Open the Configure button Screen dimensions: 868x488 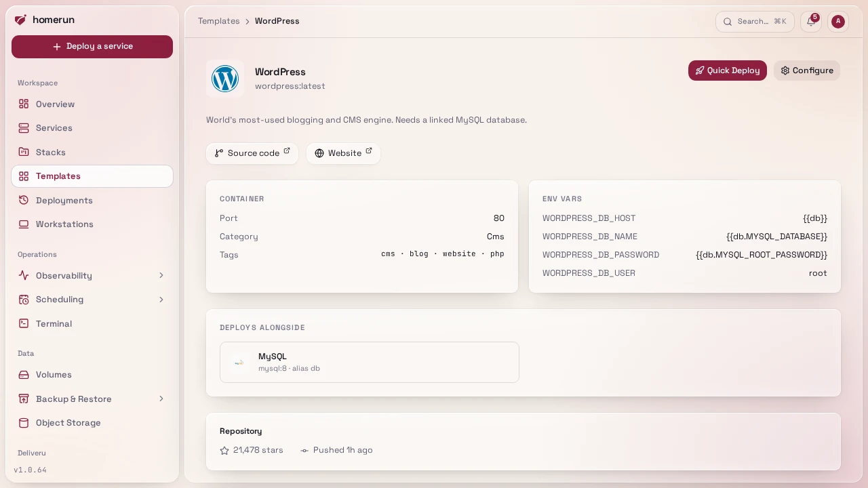[807, 70]
